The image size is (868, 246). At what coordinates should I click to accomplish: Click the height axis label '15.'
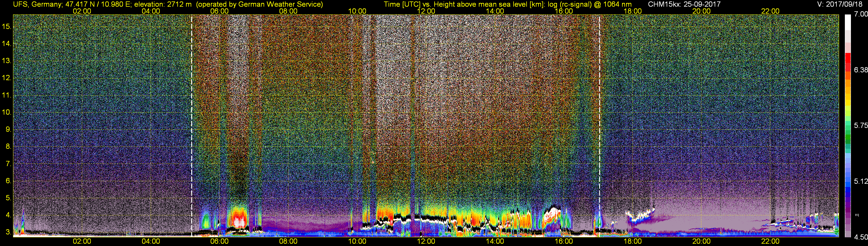coord(7,26)
